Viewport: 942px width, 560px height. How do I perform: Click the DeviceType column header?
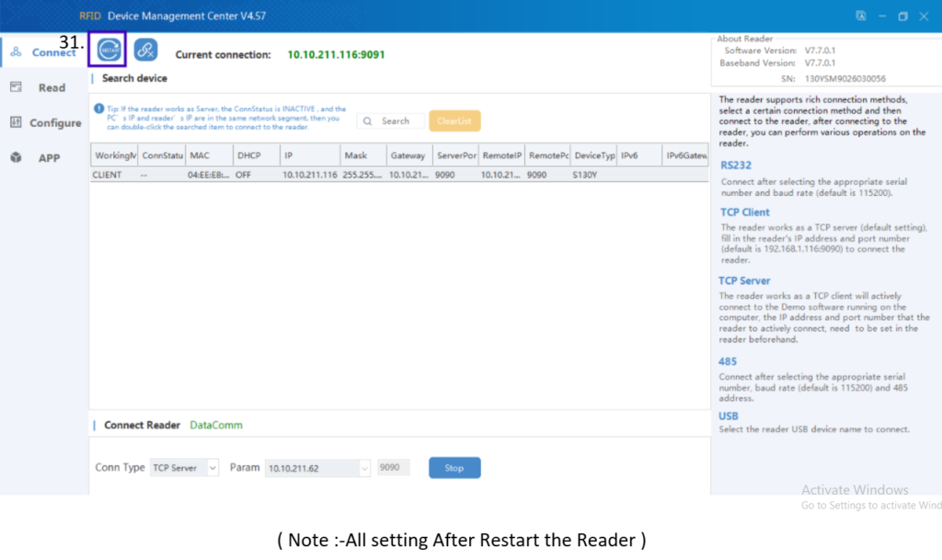pyautogui.click(x=593, y=155)
